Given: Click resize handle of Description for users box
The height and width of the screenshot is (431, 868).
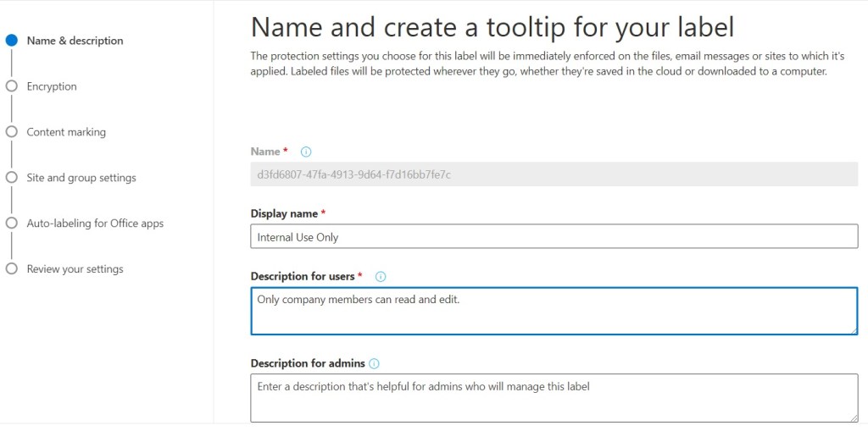Looking at the screenshot, I should tap(853, 329).
